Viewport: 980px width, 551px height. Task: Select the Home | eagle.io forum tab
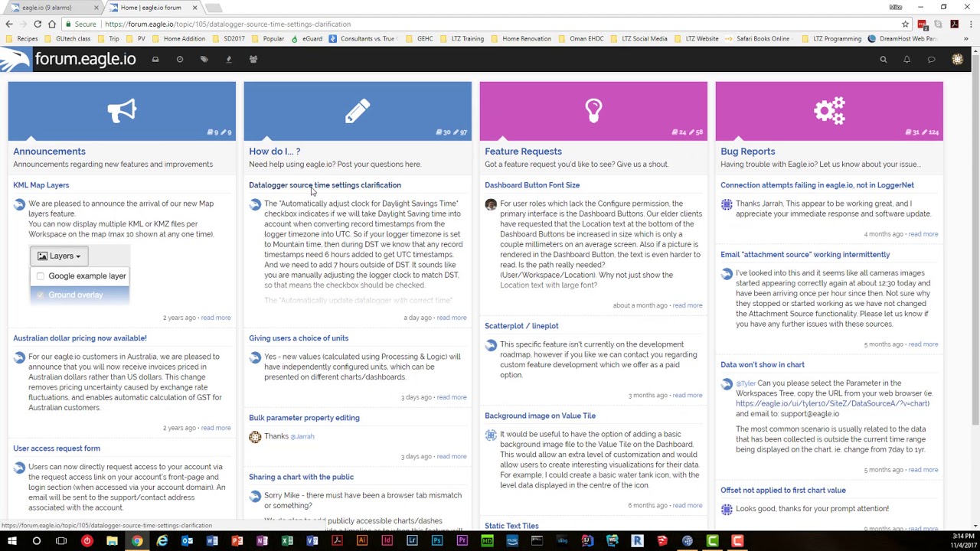pos(153,8)
